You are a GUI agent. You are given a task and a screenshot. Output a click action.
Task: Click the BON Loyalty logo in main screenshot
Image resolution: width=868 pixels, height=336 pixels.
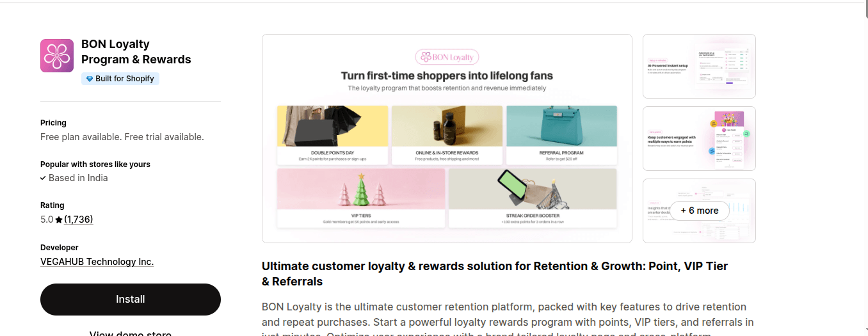click(x=447, y=57)
